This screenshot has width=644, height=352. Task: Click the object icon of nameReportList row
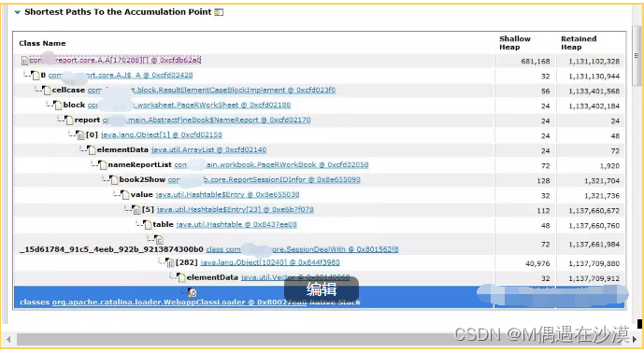[x=103, y=165]
